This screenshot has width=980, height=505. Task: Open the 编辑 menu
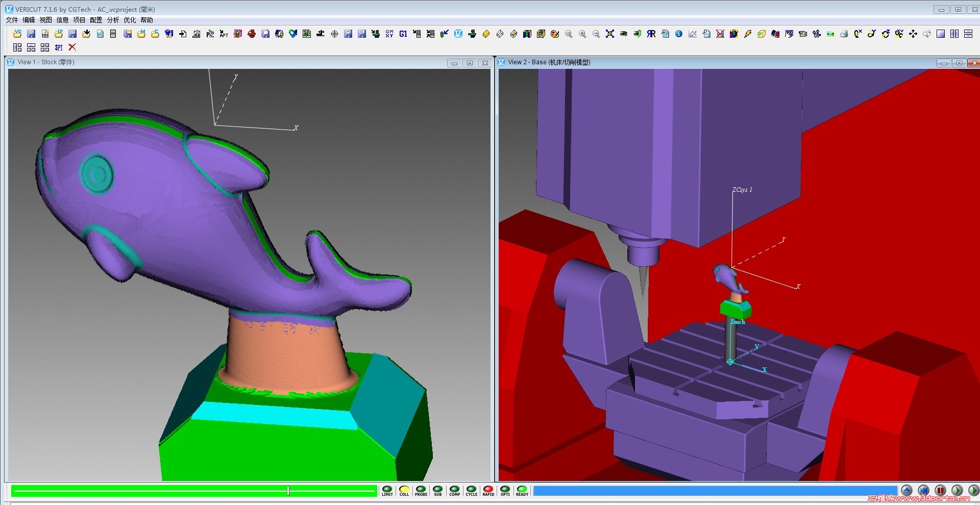tap(29, 20)
